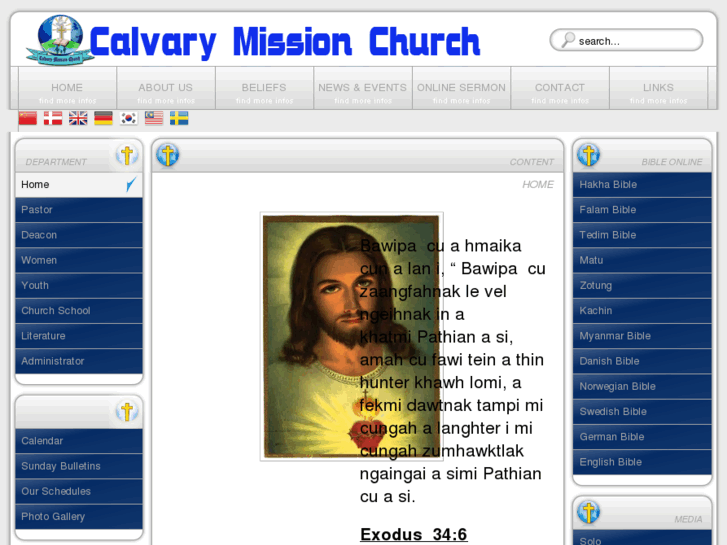Screen dimensions: 727x545
Task: Select the Swedish flag language icon
Action: tap(179, 118)
